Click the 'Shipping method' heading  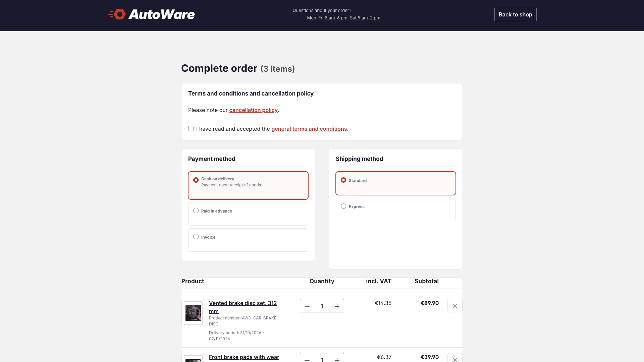[359, 159]
